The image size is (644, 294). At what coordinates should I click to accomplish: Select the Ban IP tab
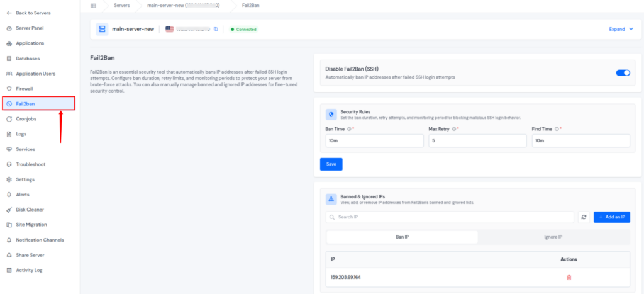tap(402, 237)
